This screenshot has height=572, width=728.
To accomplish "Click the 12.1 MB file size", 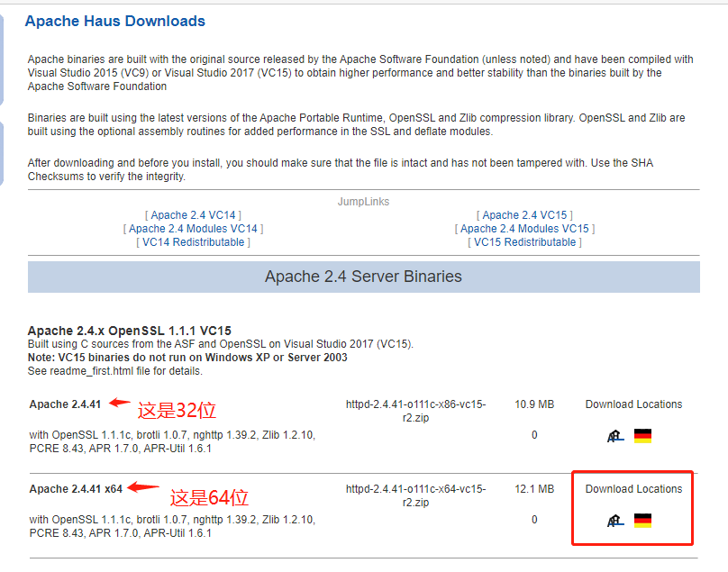I will coord(534,489).
